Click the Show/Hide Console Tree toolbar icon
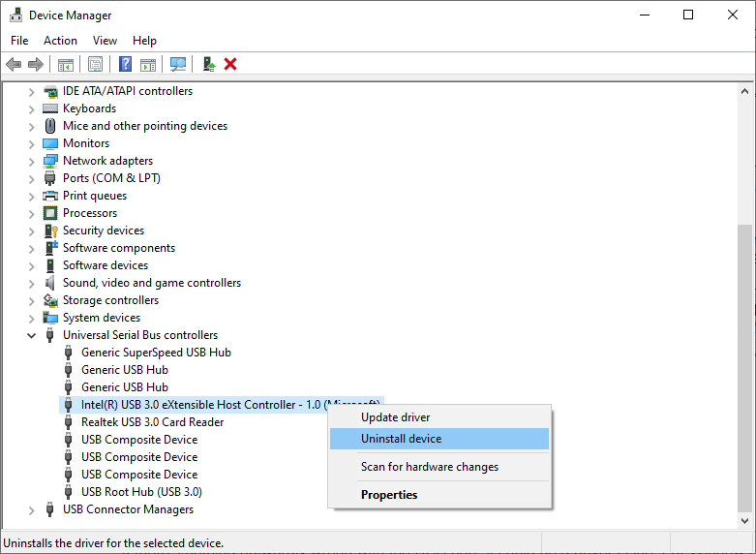The image size is (756, 554). tap(65, 64)
